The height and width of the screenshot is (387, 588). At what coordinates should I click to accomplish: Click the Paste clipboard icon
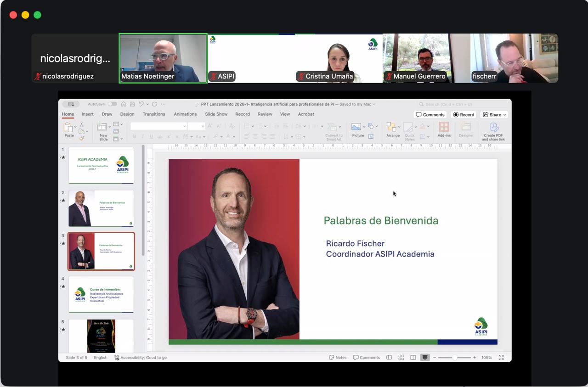[x=68, y=128]
